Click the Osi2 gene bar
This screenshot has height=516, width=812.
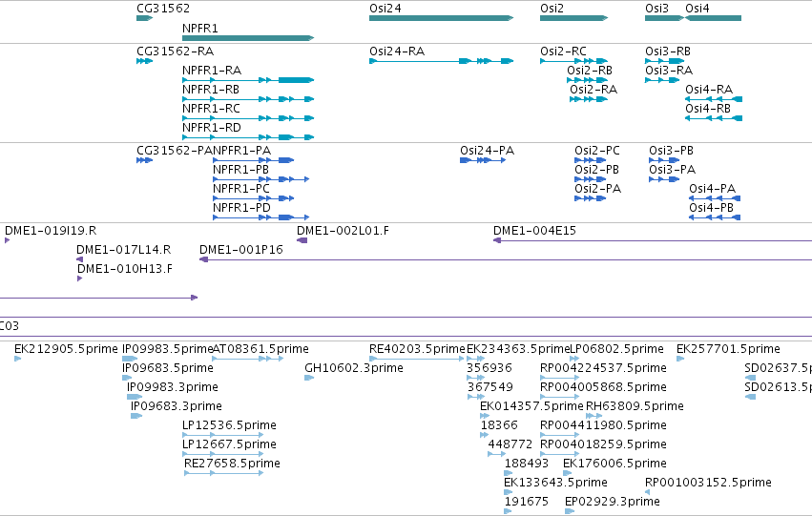pyautogui.click(x=573, y=18)
